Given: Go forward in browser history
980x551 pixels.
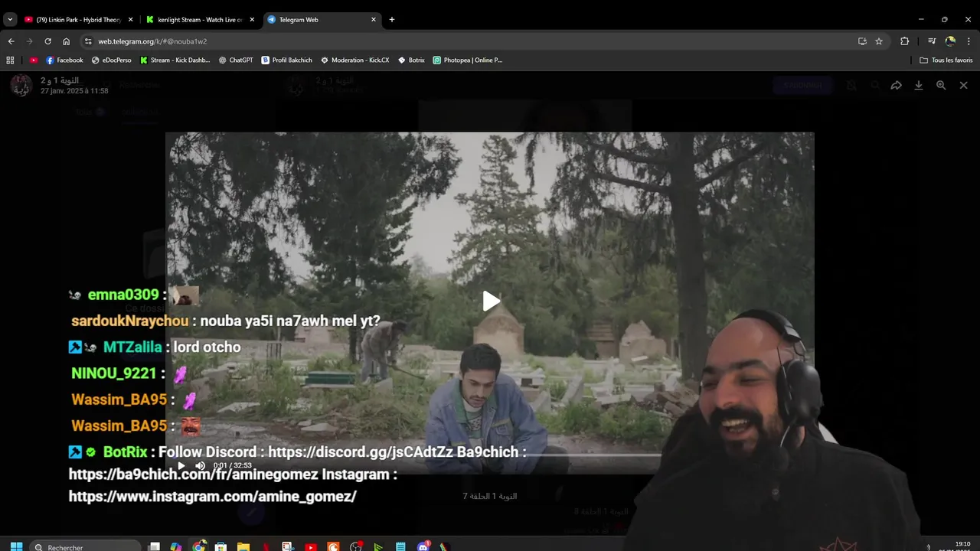Looking at the screenshot, I should tap(29, 41).
